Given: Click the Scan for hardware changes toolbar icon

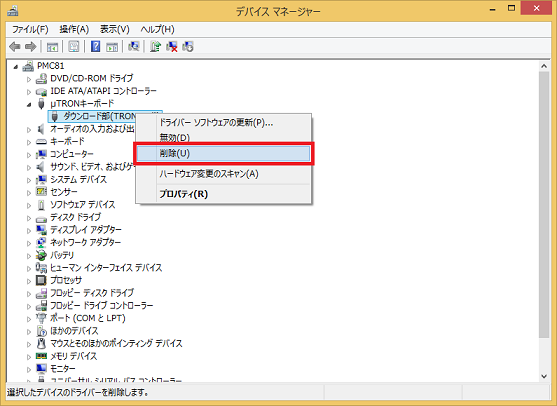Looking at the screenshot, I should pos(134,47).
